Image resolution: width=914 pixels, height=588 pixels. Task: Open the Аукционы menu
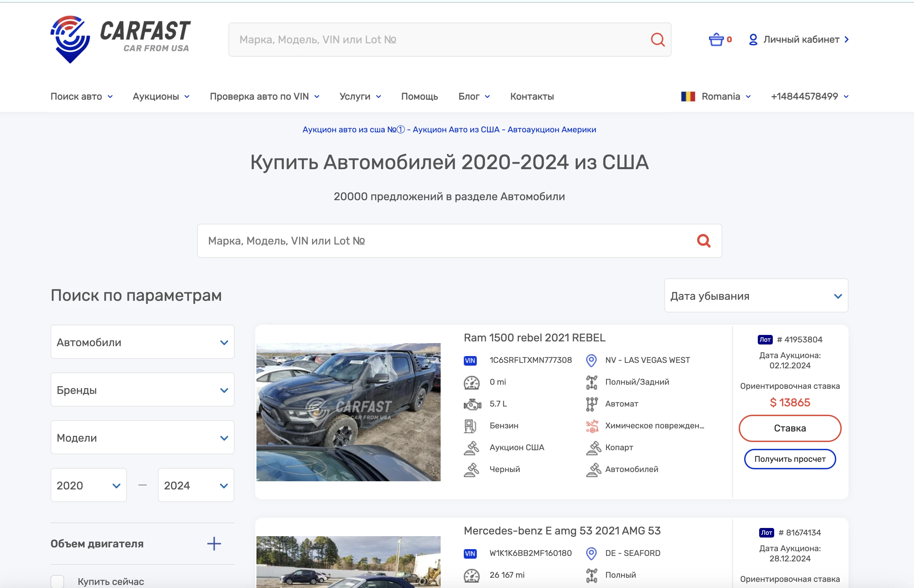tap(161, 96)
